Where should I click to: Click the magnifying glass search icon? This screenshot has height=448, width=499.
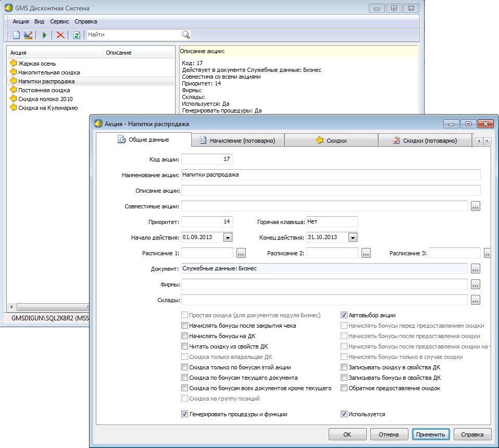[186, 35]
